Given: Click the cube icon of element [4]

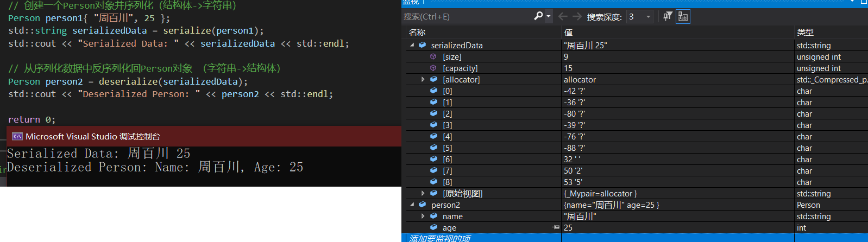Looking at the screenshot, I should 433,137.
